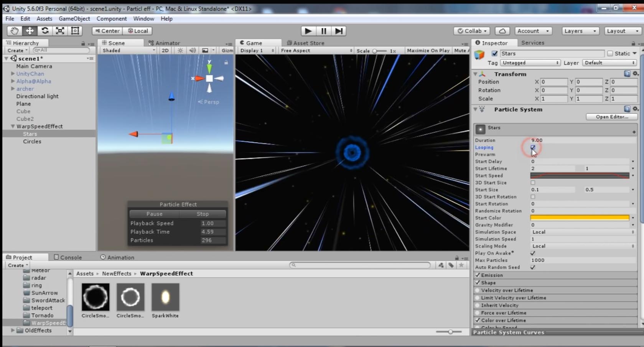644x347 pixels.
Task: Open the Start Color swatch
Action: (580, 218)
